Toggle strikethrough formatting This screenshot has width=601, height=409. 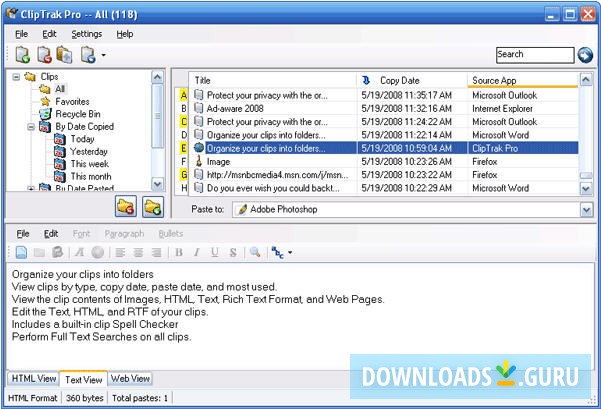tap(233, 252)
